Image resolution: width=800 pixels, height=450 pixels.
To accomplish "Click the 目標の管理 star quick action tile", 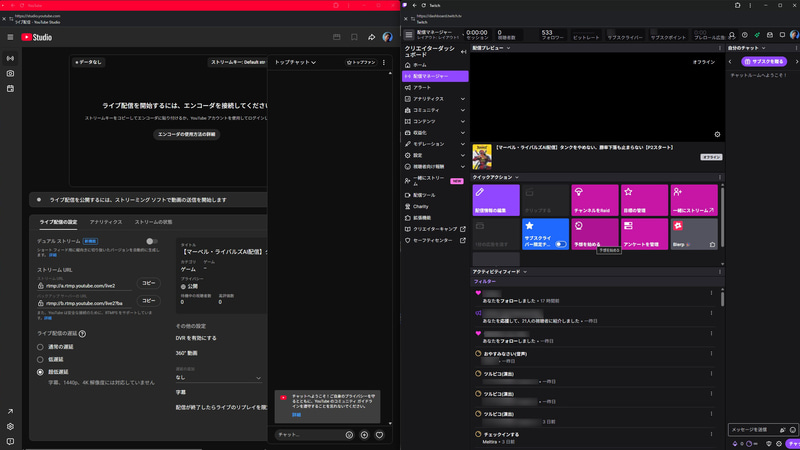I will pos(644,200).
